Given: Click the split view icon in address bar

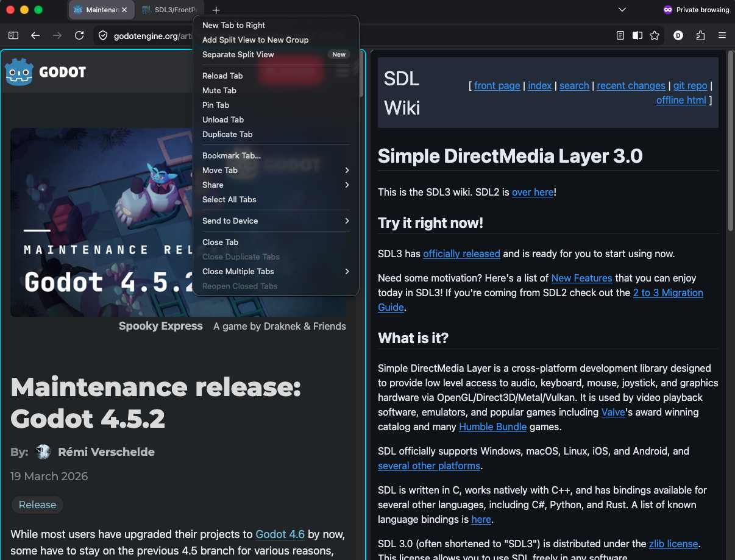Looking at the screenshot, I should click(637, 36).
